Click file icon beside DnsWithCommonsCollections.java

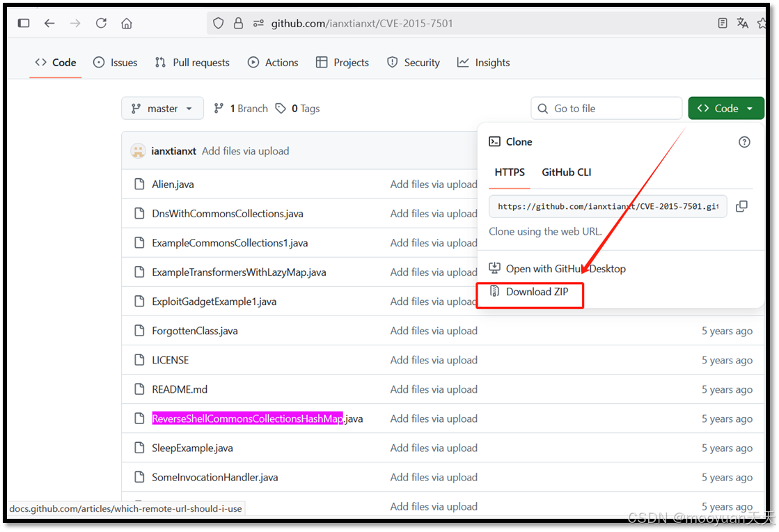140,214
